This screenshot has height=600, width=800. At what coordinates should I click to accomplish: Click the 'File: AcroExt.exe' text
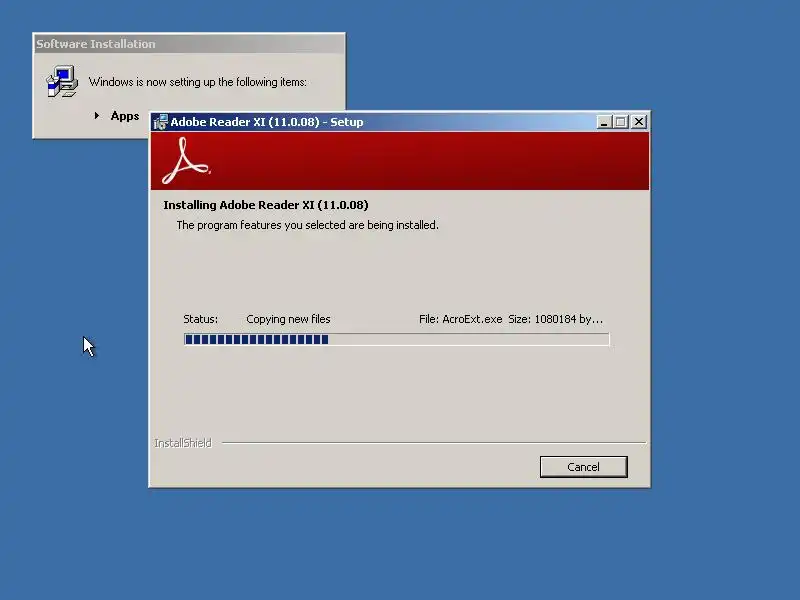pos(460,319)
